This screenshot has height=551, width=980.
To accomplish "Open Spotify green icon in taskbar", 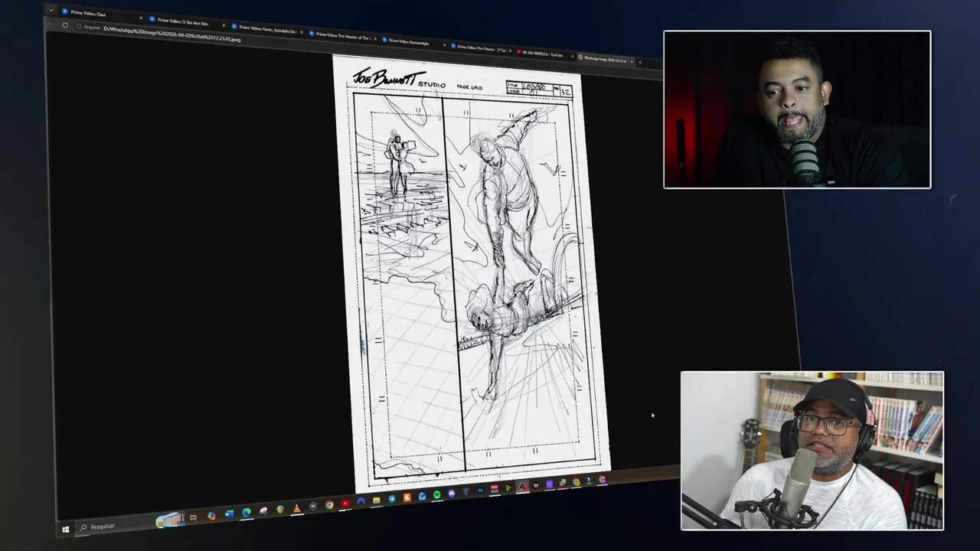I will 437,494.
